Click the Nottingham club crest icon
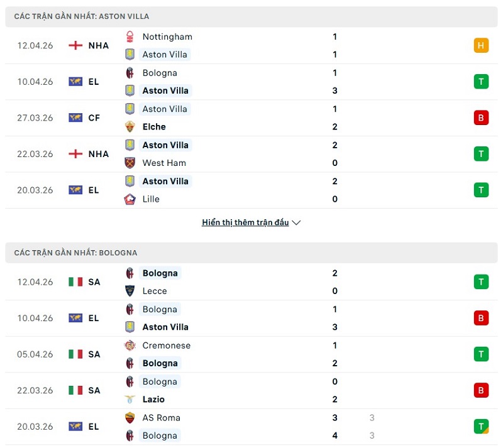Viewport: 503px width, 448px height. coord(130,36)
